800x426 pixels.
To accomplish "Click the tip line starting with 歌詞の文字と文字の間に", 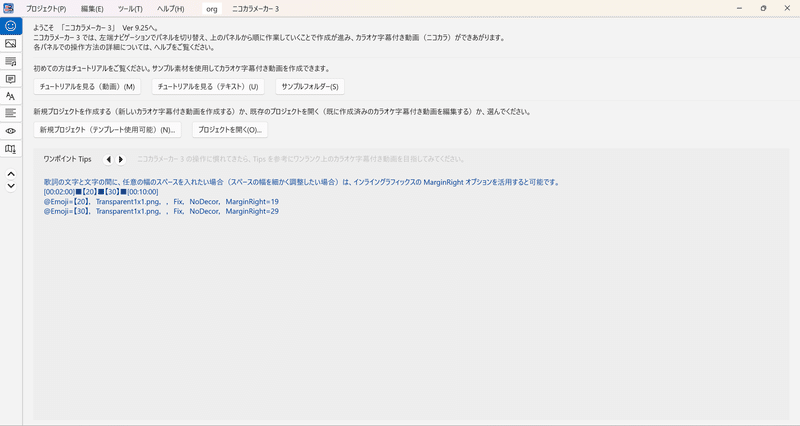I will (x=302, y=182).
